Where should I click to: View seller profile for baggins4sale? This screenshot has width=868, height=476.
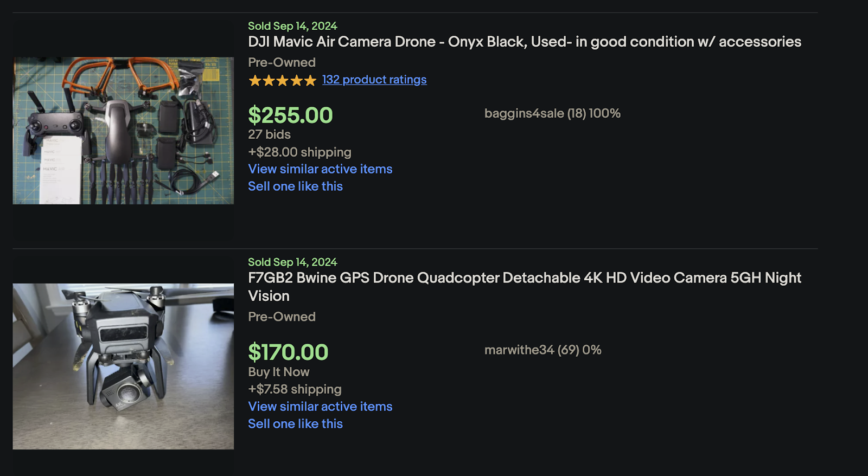pyautogui.click(x=552, y=114)
